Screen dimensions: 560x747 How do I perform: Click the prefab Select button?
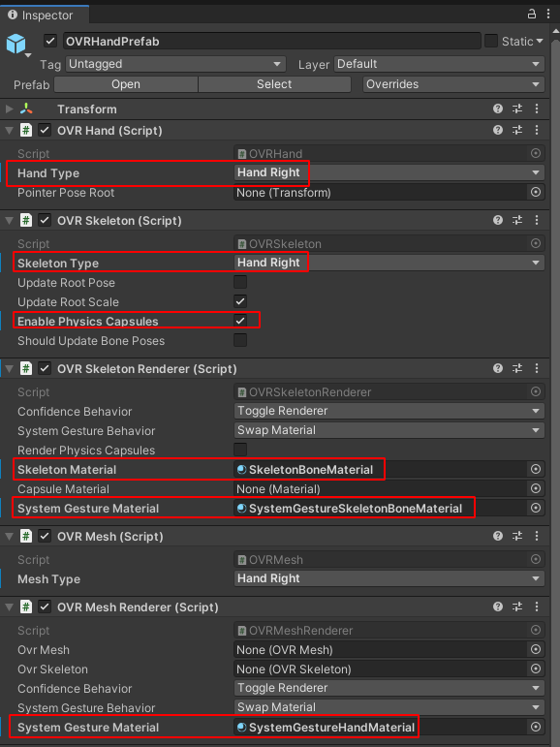274,84
